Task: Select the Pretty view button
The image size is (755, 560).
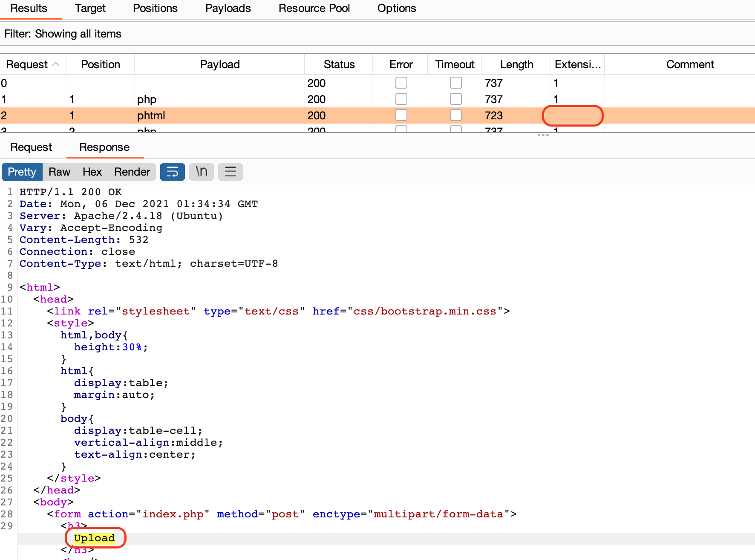Action: (x=22, y=172)
